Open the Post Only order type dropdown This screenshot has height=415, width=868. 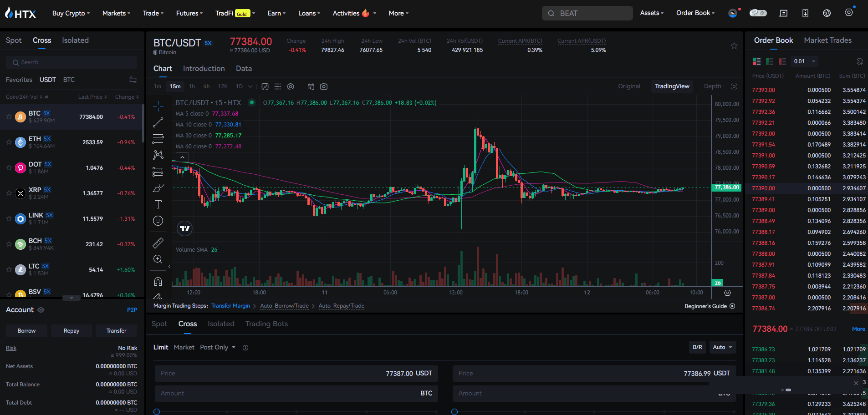[x=218, y=347]
